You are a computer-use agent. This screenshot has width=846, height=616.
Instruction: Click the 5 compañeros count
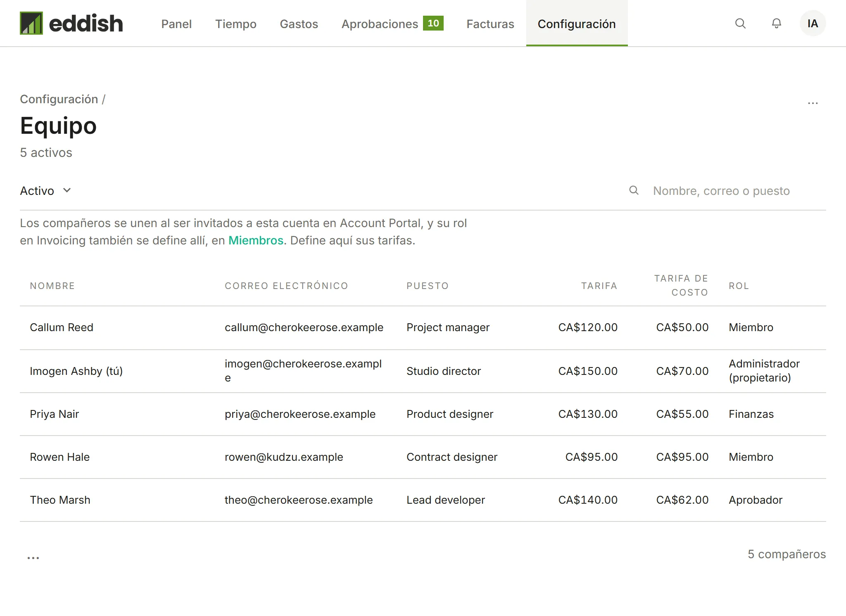pos(787,554)
